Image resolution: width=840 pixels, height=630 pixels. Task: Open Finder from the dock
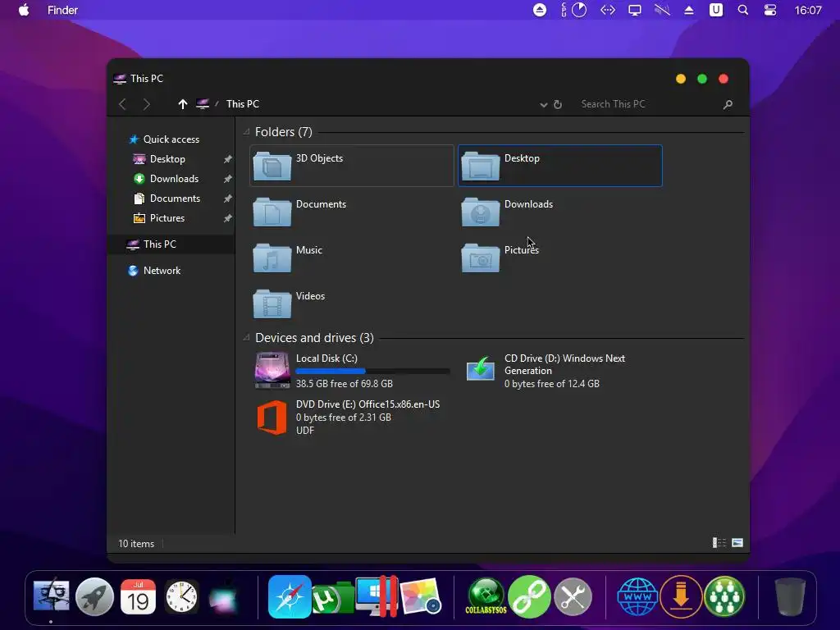coord(52,596)
